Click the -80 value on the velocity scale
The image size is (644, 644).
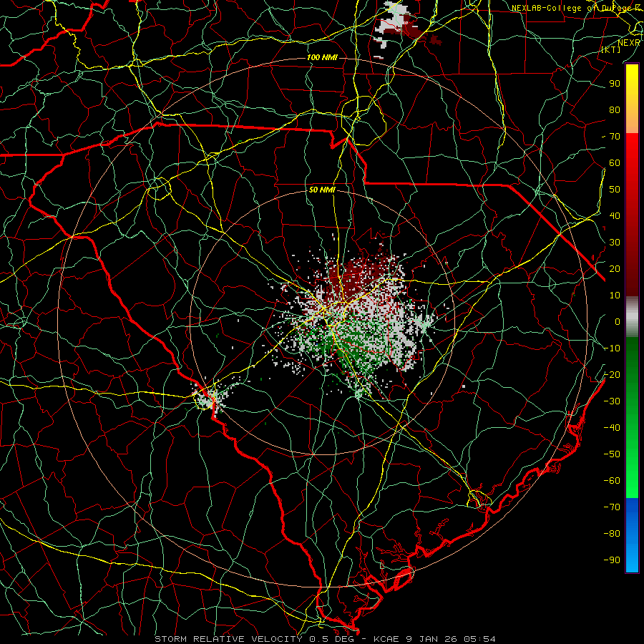click(612, 534)
